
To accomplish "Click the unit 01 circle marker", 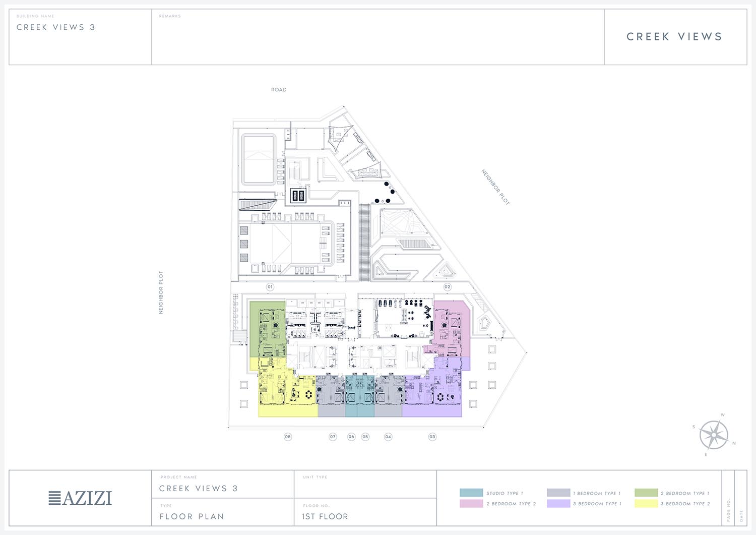I will [270, 287].
